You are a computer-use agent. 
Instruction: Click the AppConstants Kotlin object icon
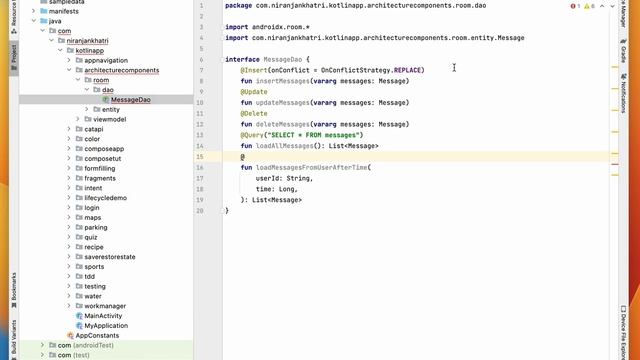[x=71, y=335]
